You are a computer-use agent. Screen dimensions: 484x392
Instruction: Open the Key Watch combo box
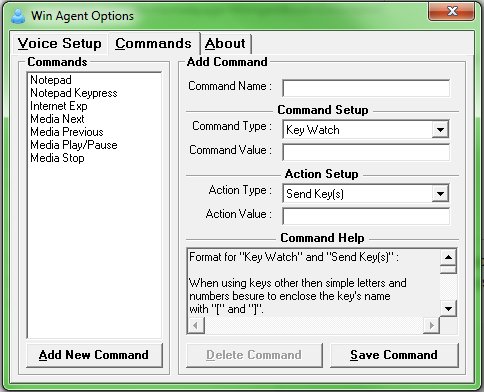[x=366, y=130]
